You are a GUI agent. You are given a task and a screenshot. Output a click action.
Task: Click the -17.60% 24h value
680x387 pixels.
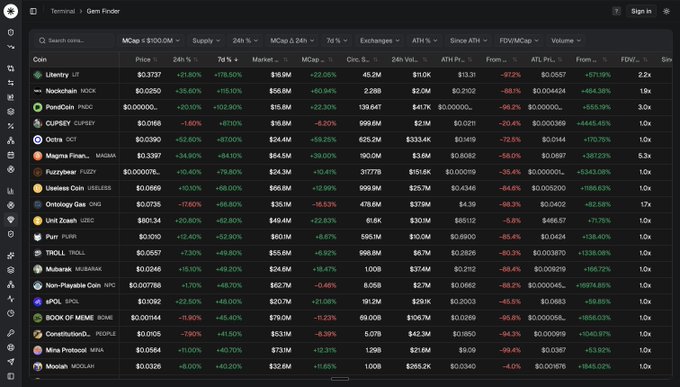190,204
